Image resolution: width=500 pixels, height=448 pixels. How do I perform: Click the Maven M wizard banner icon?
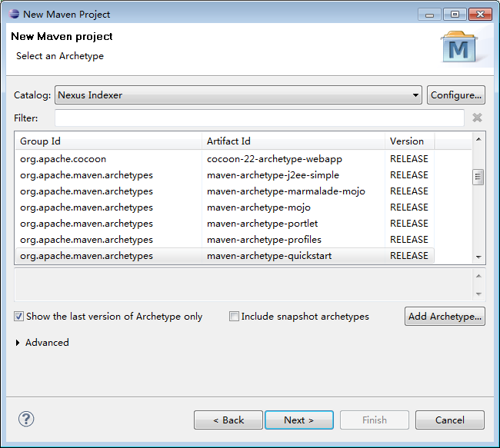[x=458, y=48]
